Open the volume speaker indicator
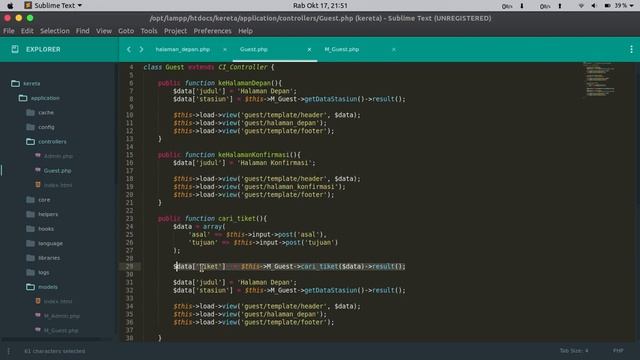 coord(593,6)
